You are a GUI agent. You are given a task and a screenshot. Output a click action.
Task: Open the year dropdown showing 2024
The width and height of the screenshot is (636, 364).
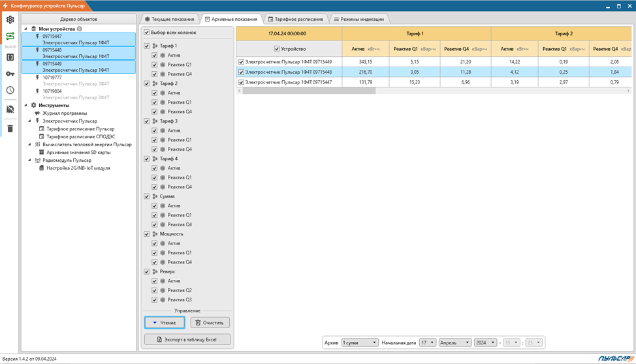point(485,342)
